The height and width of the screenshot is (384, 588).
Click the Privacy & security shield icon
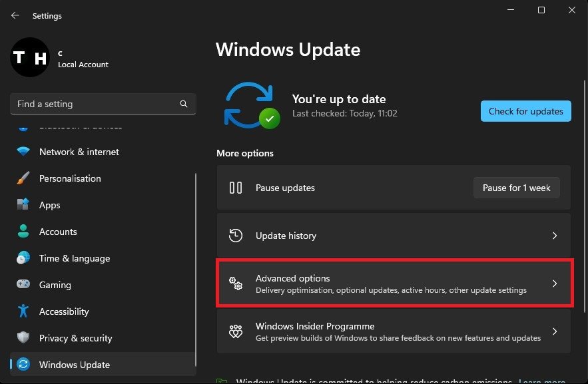click(x=23, y=338)
